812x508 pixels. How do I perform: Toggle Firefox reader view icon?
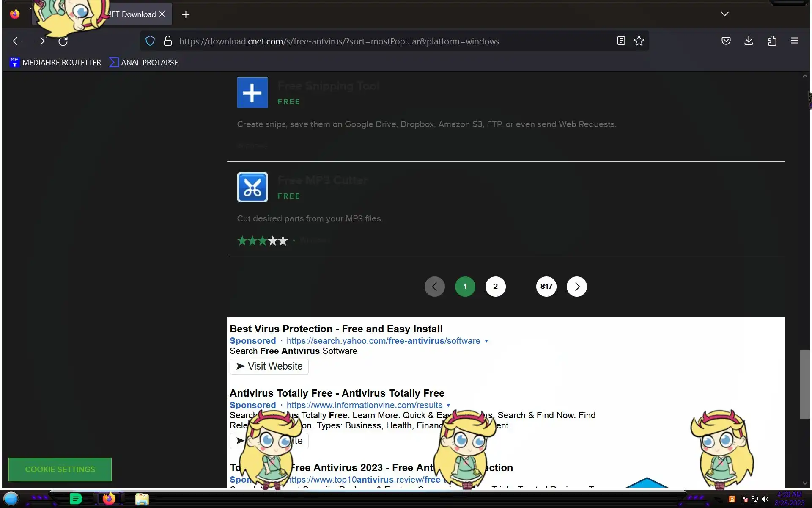[x=621, y=41]
